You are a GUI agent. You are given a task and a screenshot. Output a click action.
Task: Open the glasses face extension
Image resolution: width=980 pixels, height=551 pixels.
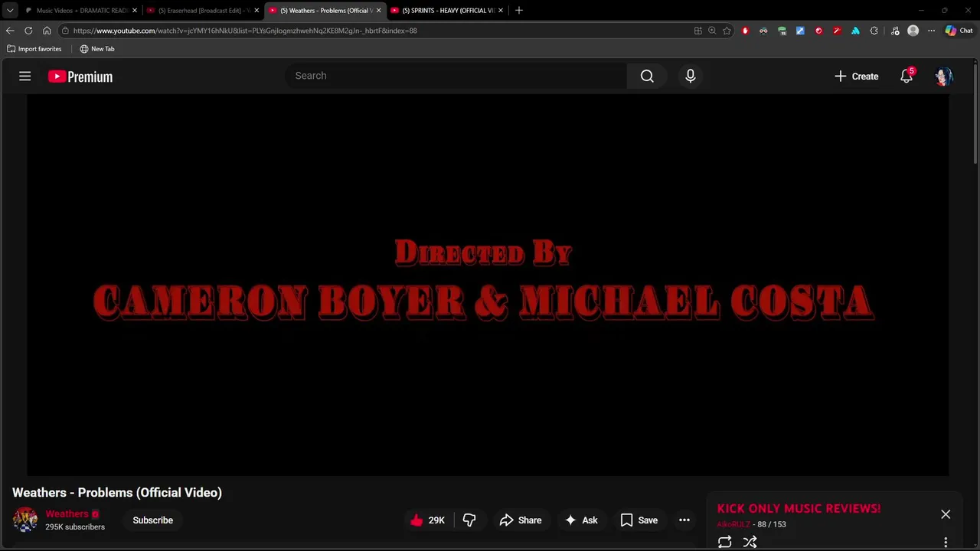coord(763,31)
